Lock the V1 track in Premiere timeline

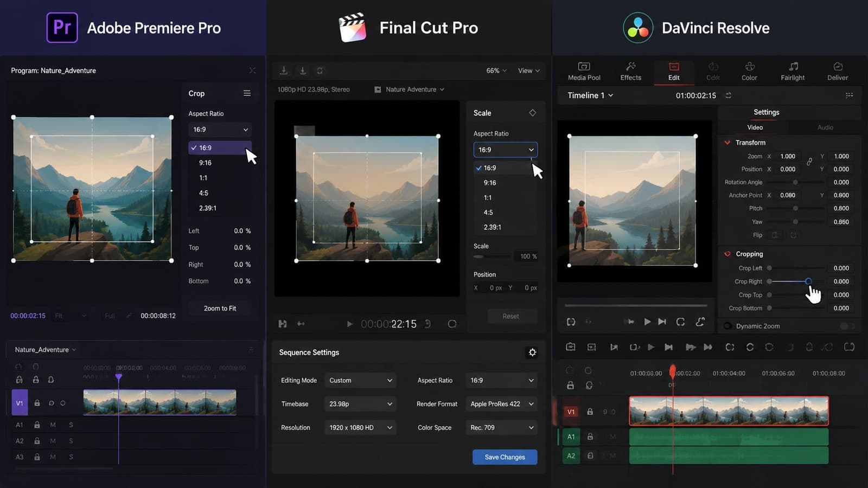coord(37,403)
